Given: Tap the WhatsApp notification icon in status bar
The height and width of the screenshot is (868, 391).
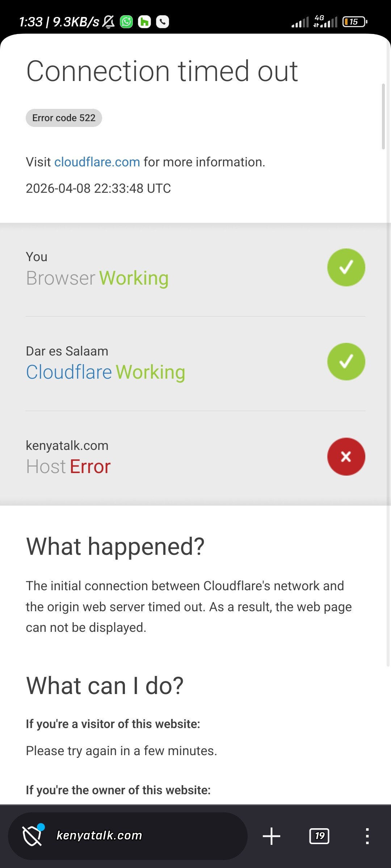Looking at the screenshot, I should (126, 22).
